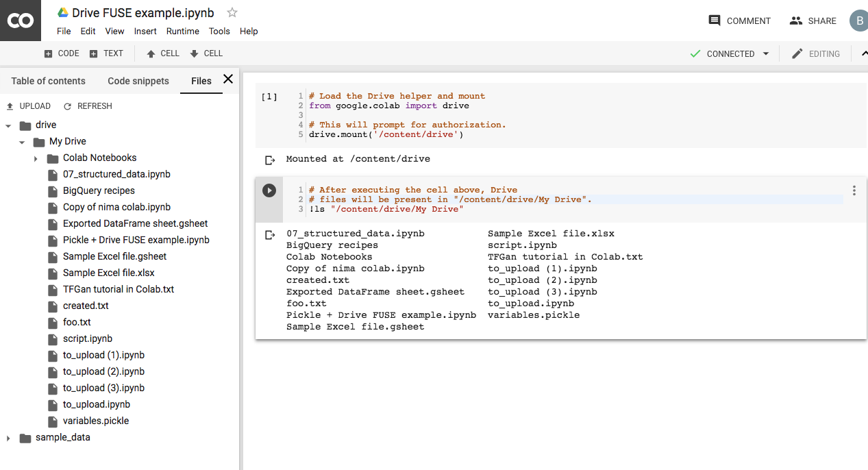Screen dimensions: 868x470
Task: Click the Drive icon beside notebook title
Action: [62, 13]
